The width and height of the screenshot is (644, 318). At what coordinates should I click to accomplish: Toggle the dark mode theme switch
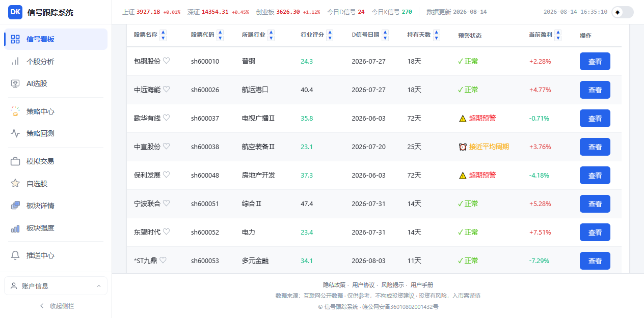click(x=623, y=12)
